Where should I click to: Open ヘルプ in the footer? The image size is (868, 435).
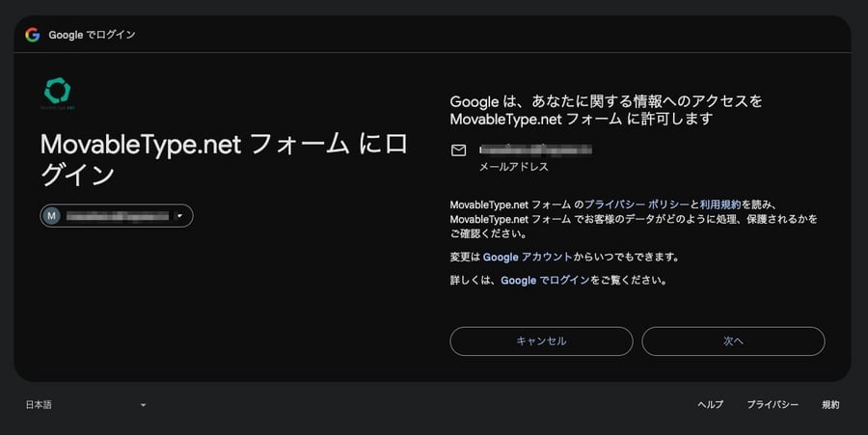point(710,405)
